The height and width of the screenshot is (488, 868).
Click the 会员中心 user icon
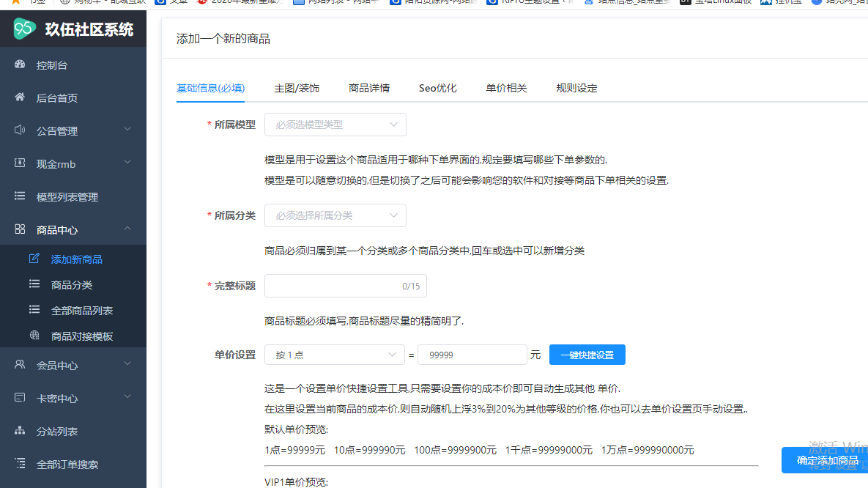20,364
